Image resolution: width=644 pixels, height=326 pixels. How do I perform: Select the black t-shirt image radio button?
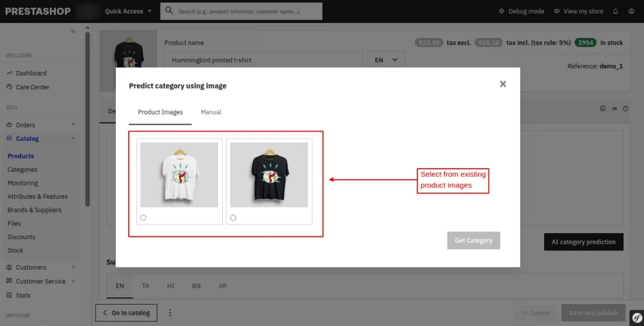tap(232, 217)
